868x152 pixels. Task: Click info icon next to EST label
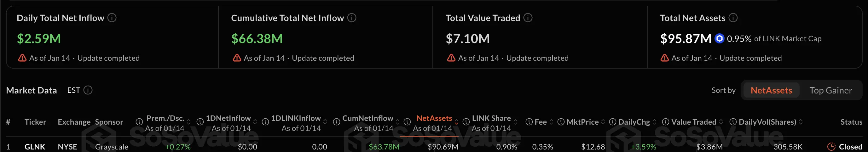click(88, 90)
